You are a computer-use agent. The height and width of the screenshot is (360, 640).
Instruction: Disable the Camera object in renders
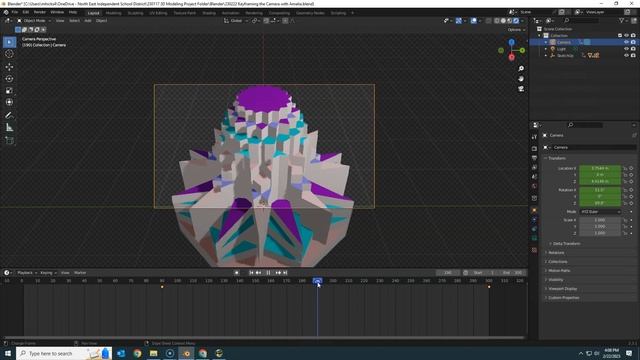633,42
